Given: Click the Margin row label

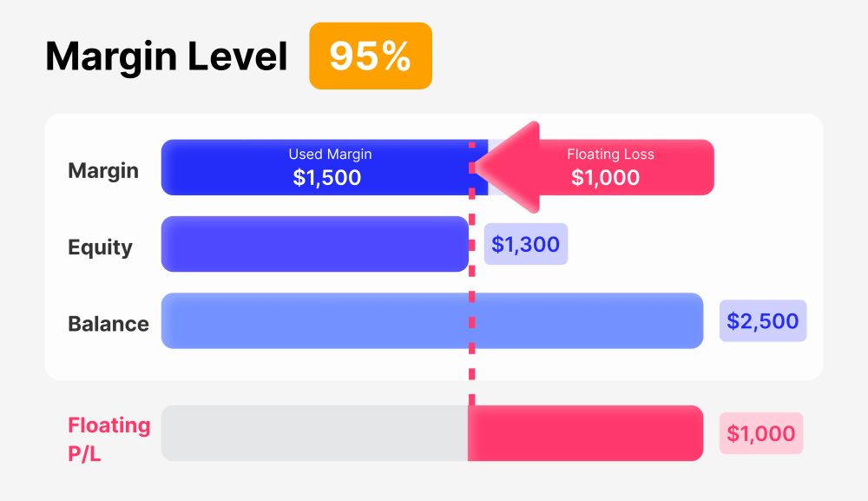Looking at the screenshot, I should (103, 170).
